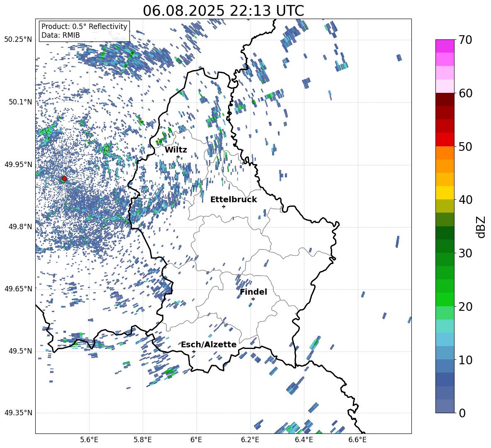Click the Findel station cross marker
This screenshot has height=448, width=491.
253,299
